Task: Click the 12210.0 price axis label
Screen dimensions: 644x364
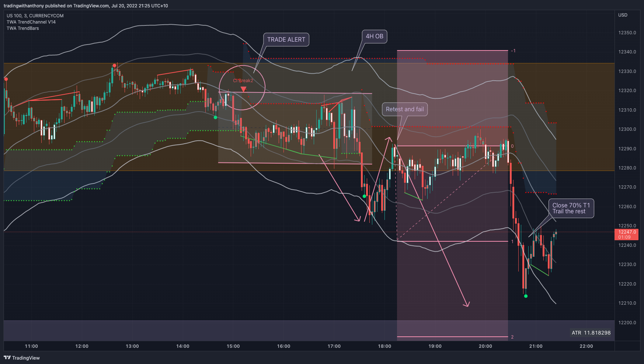Action: [x=627, y=303]
